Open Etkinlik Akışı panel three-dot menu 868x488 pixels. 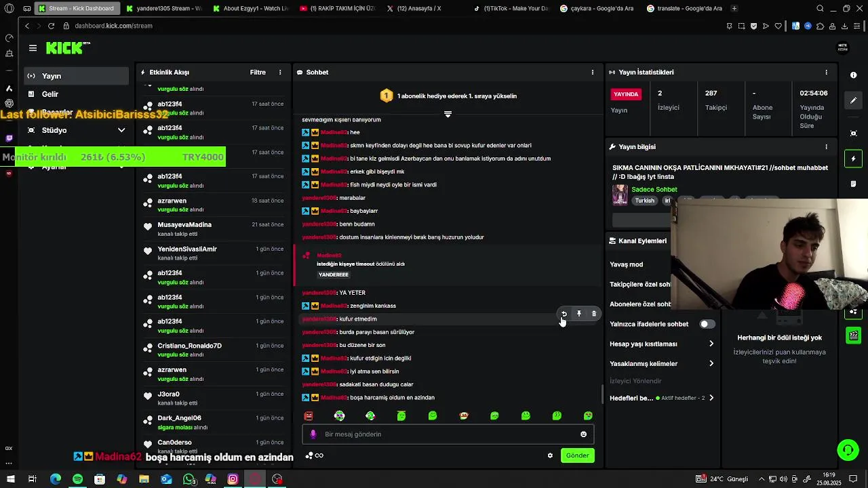pyautogui.click(x=280, y=73)
